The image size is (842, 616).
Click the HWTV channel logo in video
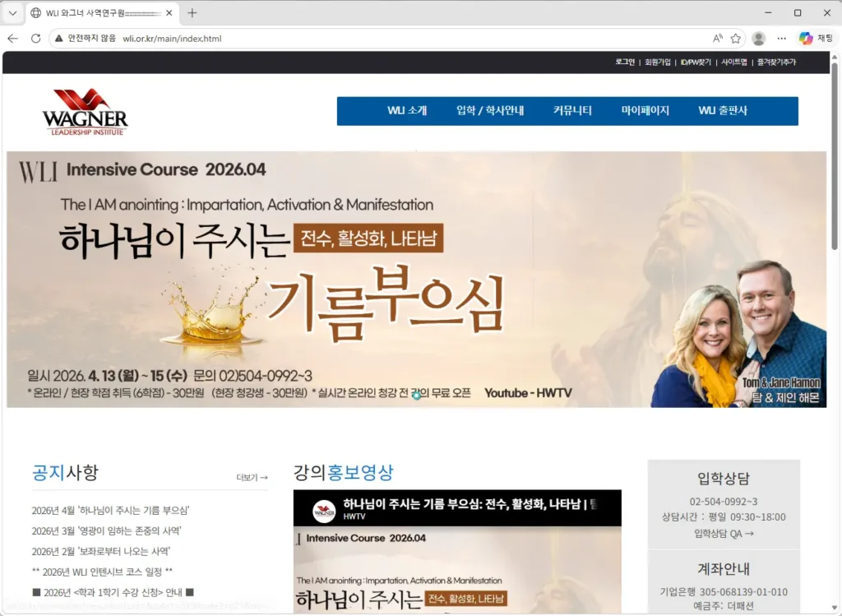[x=324, y=512]
